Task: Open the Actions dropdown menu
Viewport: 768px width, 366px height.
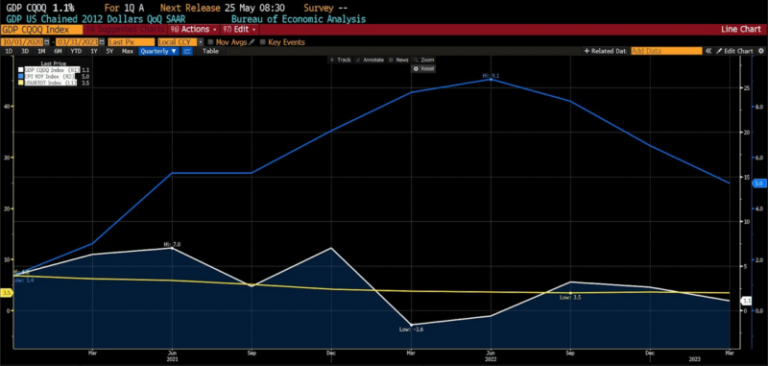Action: pos(193,29)
